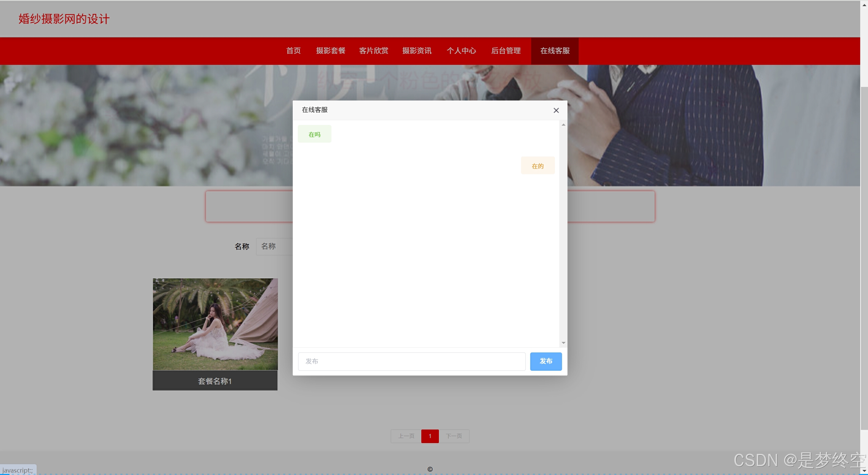Select page 1 in pagination

(430, 436)
